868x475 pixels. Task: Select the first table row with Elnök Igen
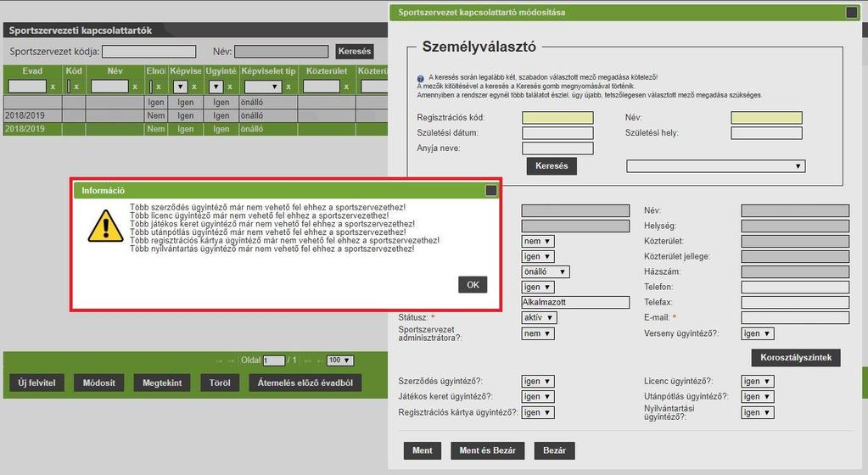click(195, 103)
